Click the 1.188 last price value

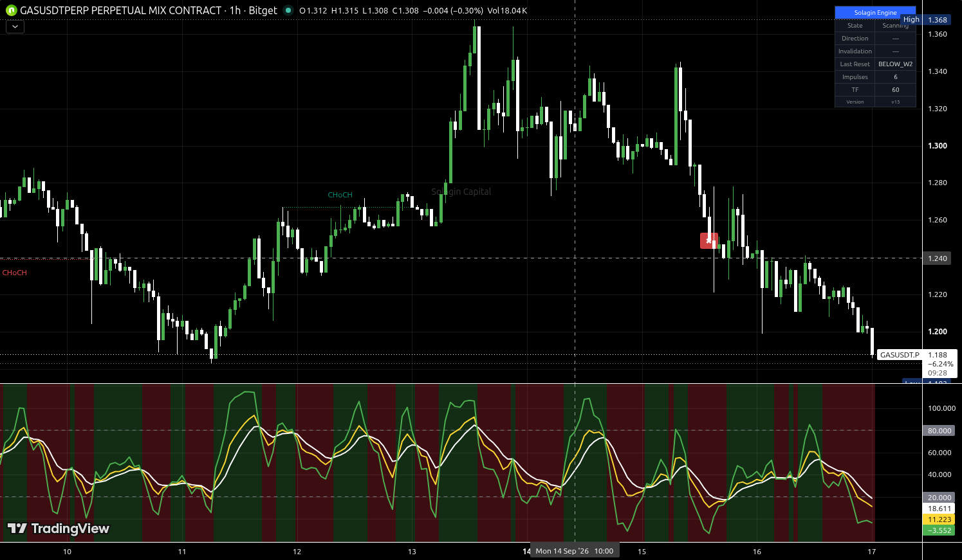click(x=938, y=355)
